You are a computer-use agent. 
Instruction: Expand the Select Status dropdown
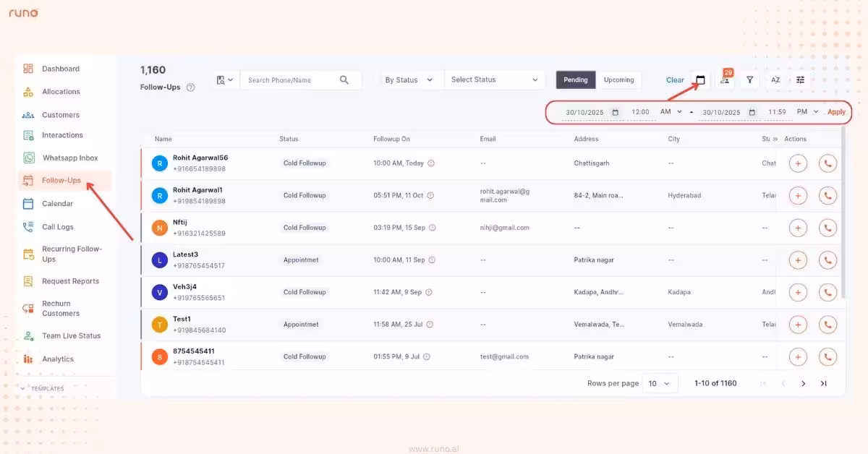[x=494, y=80]
